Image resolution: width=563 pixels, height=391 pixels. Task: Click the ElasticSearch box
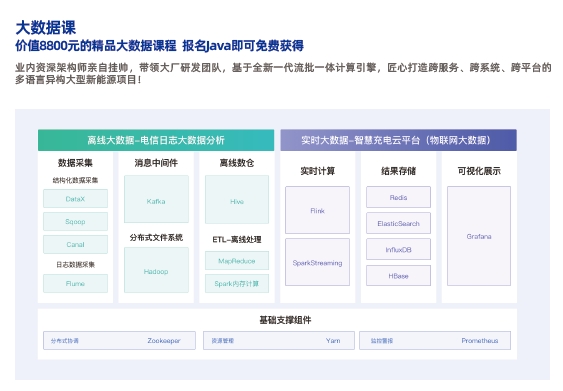click(399, 223)
